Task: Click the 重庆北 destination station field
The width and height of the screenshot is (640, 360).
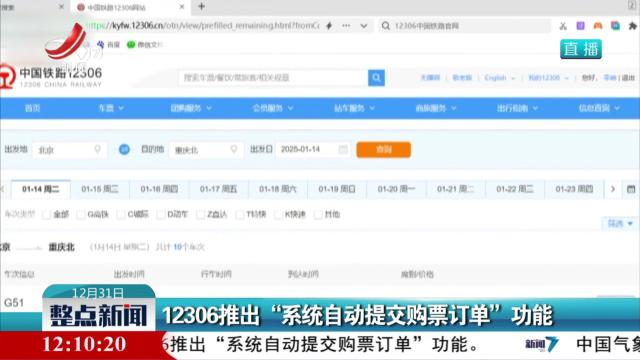Action: pyautogui.click(x=206, y=150)
